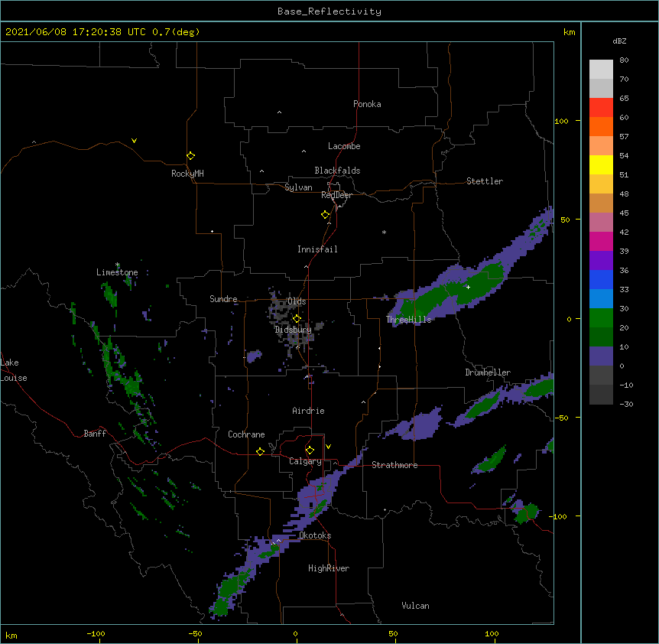The width and height of the screenshot is (659, 644).
Task: Click the Calgary city label
Action: [305, 461]
